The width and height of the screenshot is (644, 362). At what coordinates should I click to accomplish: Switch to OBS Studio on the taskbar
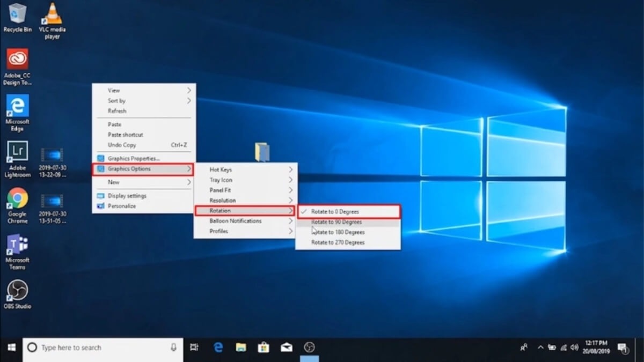coord(310,348)
